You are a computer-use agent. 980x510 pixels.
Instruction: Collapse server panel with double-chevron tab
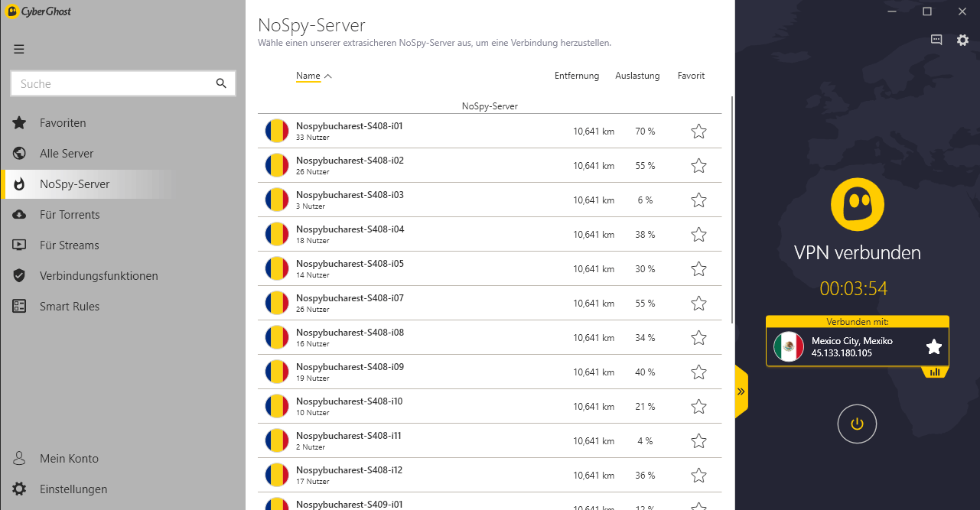coord(741,391)
